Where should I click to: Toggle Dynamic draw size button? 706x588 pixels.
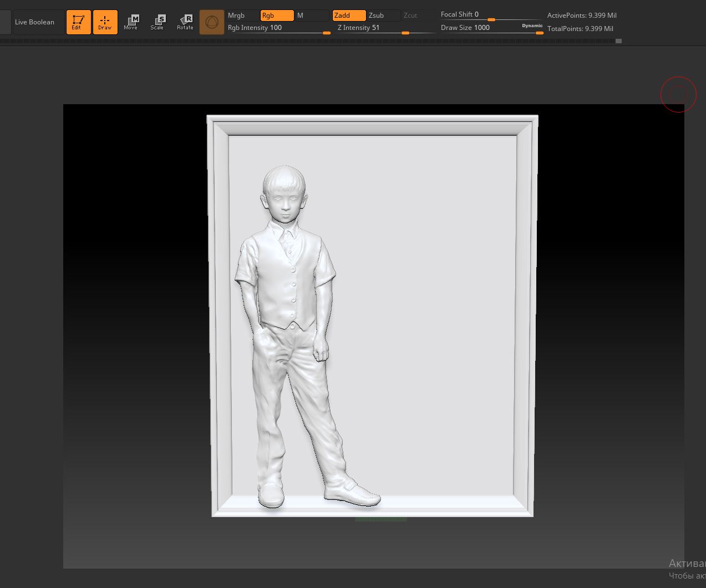pos(532,25)
